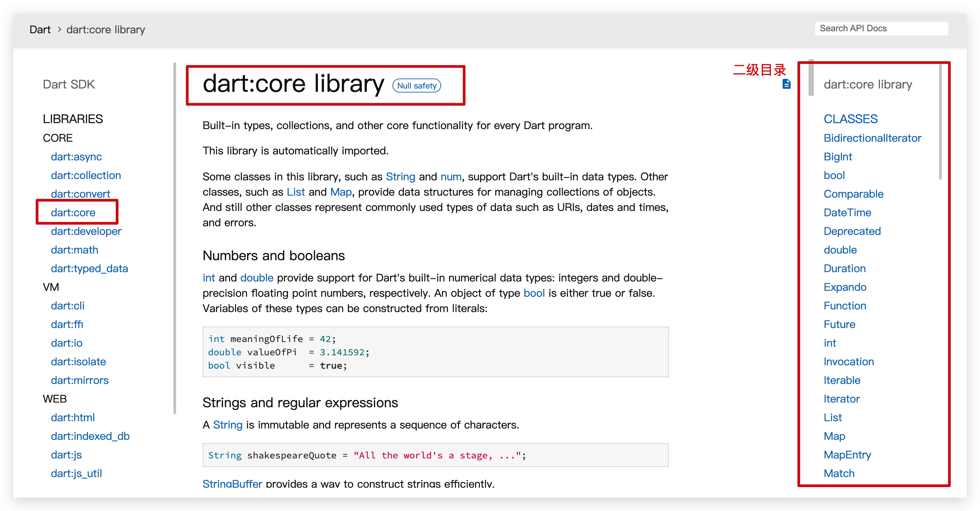Viewport: 980px width, 511px height.
Task: Select dart:developer library link
Action: click(86, 231)
